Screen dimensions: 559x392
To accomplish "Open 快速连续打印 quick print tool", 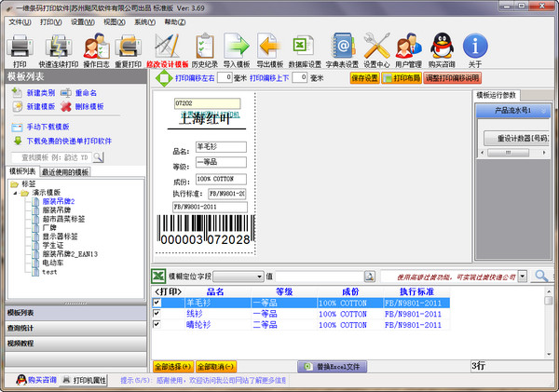I will click(59, 50).
